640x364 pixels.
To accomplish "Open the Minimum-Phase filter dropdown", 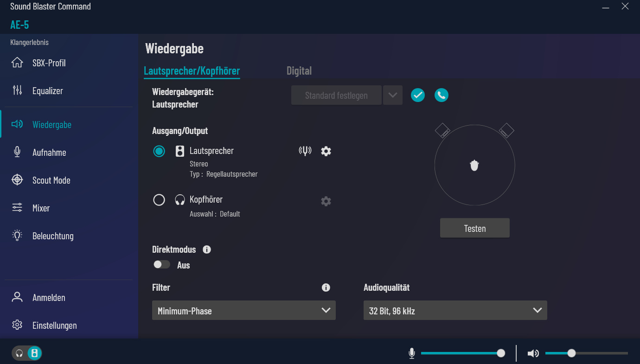I will click(244, 310).
